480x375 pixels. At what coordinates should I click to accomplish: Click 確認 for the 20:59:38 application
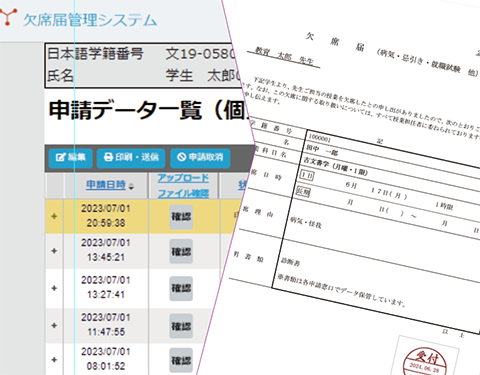pyautogui.click(x=181, y=217)
